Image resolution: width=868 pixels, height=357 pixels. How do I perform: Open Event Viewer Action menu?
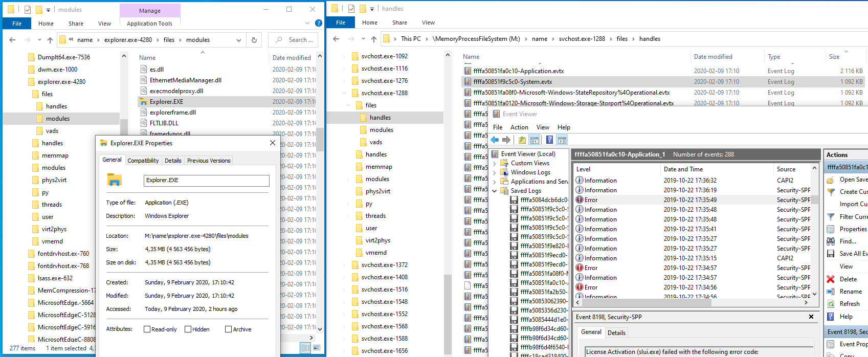pos(519,127)
